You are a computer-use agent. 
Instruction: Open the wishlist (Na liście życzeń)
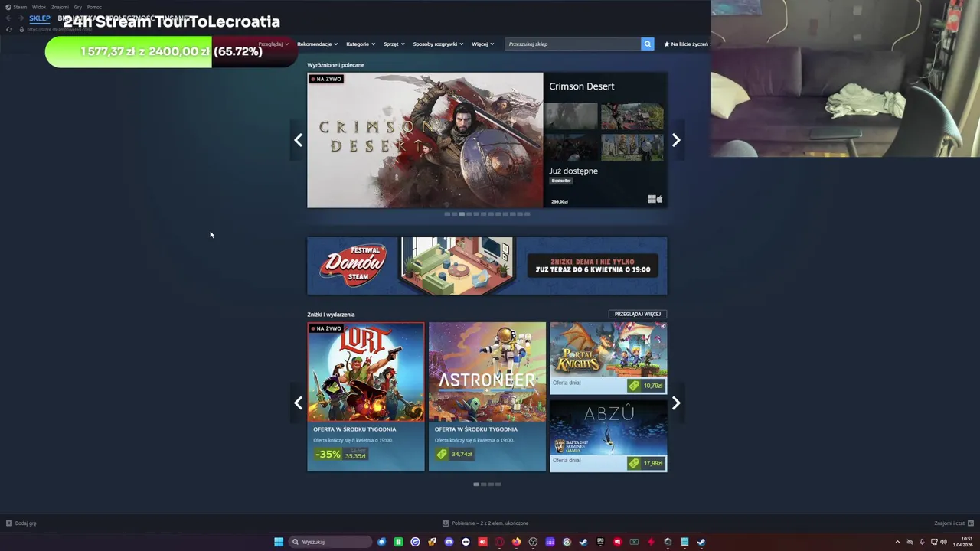coord(686,44)
